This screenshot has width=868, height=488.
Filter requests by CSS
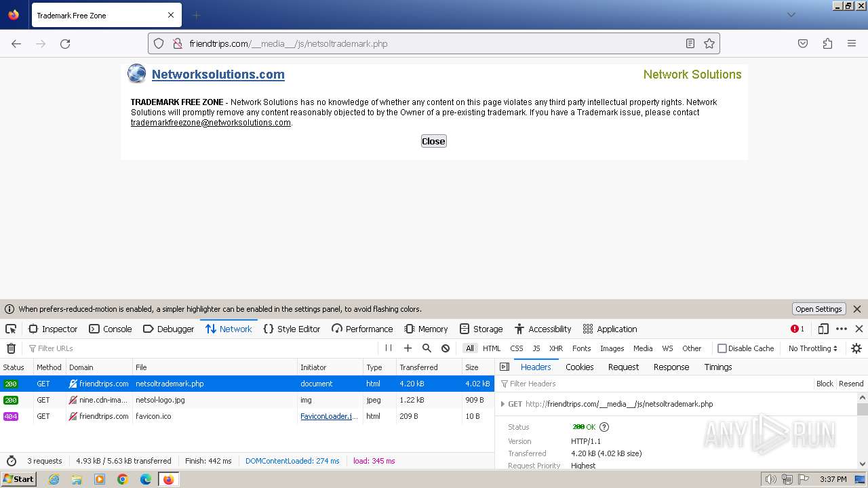click(x=517, y=348)
